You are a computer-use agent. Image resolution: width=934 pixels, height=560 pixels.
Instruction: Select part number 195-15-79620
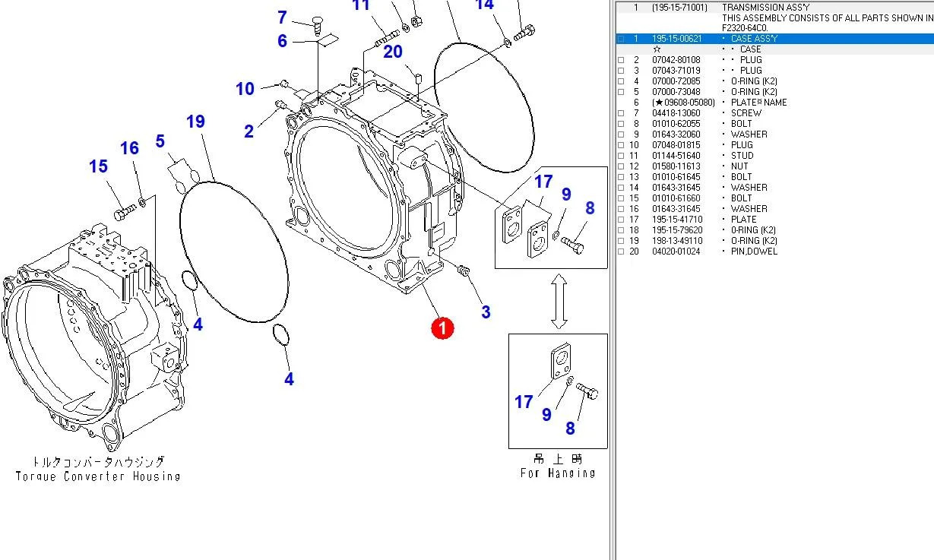678,230
